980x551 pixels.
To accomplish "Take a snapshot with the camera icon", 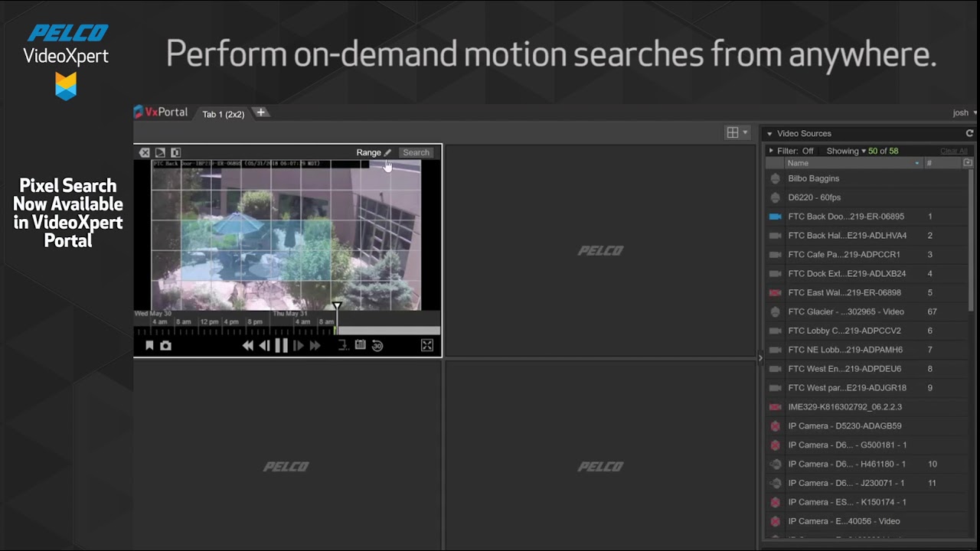I will click(165, 346).
